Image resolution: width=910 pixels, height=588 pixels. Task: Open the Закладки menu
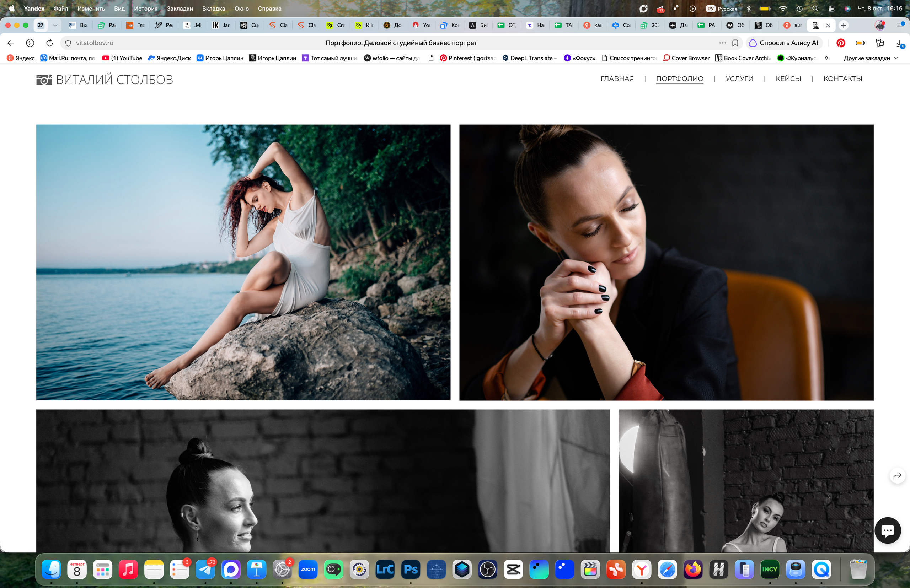tap(180, 9)
